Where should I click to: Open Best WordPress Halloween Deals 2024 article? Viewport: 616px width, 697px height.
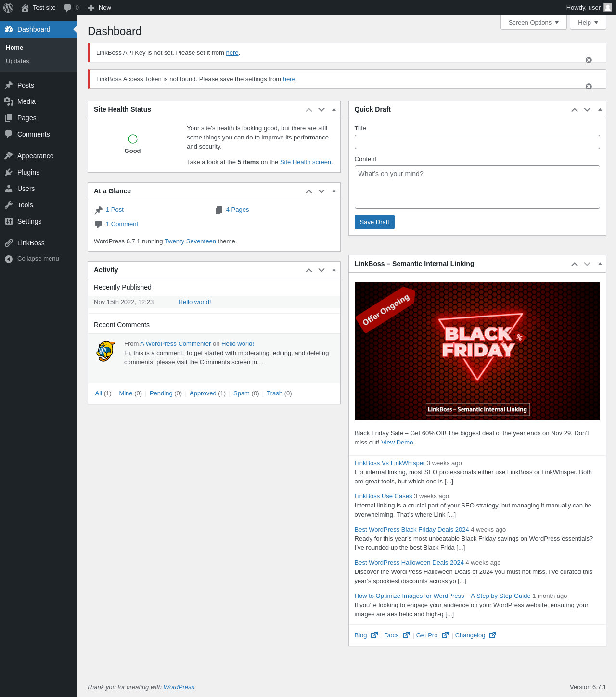pyautogui.click(x=409, y=563)
